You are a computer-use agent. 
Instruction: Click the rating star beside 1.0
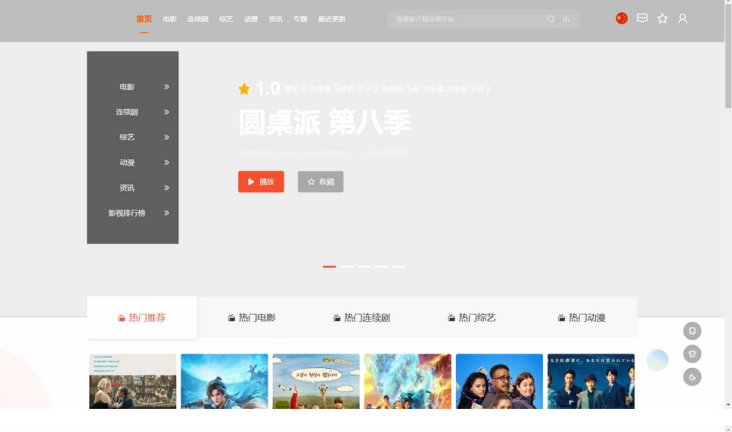[244, 89]
